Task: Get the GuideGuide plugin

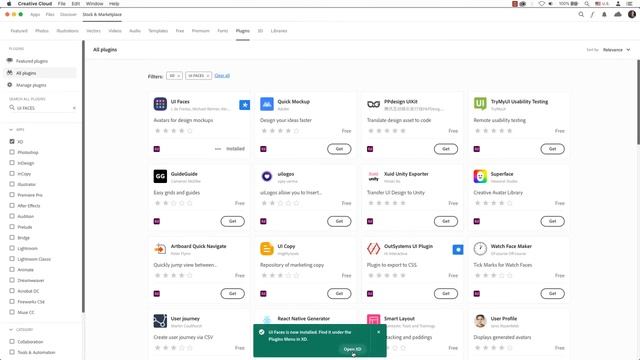Action: (x=233, y=221)
